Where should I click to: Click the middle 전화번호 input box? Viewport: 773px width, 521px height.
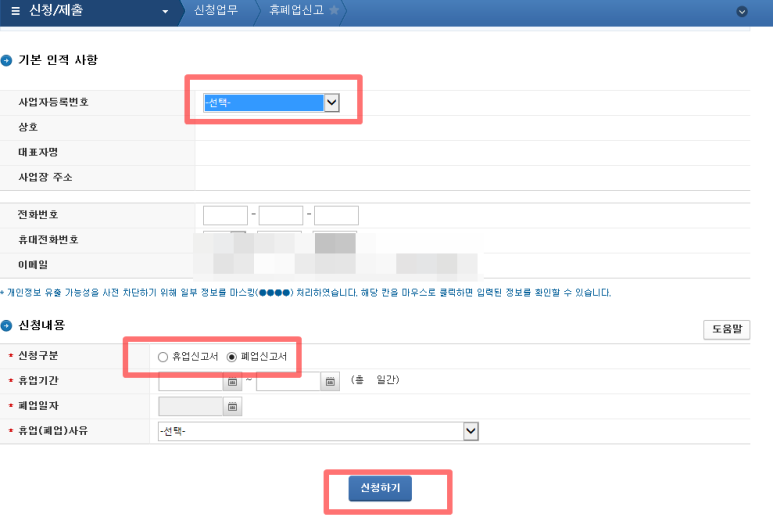[x=281, y=215]
